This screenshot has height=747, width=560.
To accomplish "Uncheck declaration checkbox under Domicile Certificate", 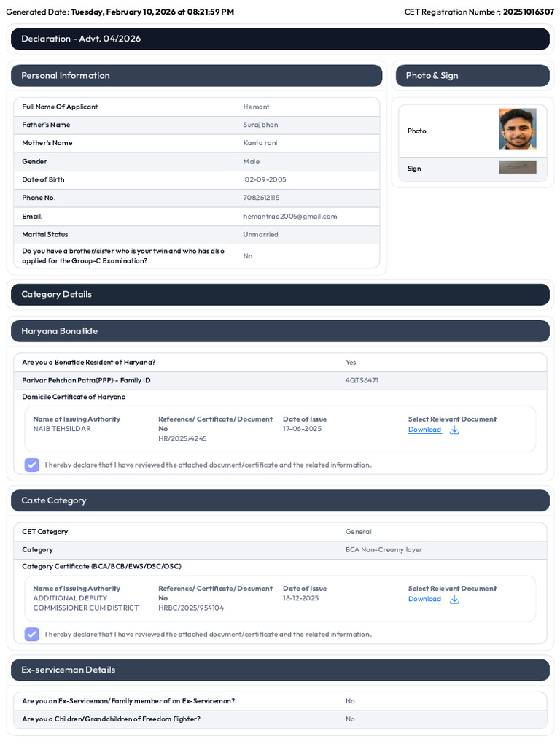I will 32,465.
